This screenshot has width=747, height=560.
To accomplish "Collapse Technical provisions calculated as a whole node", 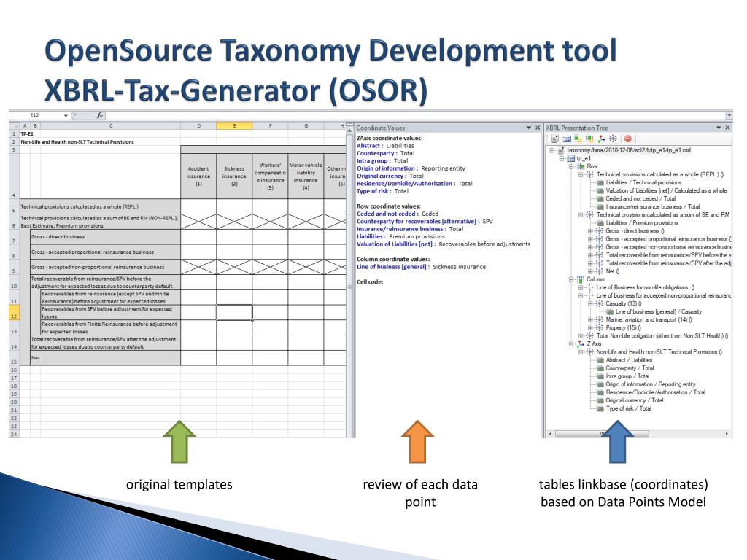I will point(581,175).
